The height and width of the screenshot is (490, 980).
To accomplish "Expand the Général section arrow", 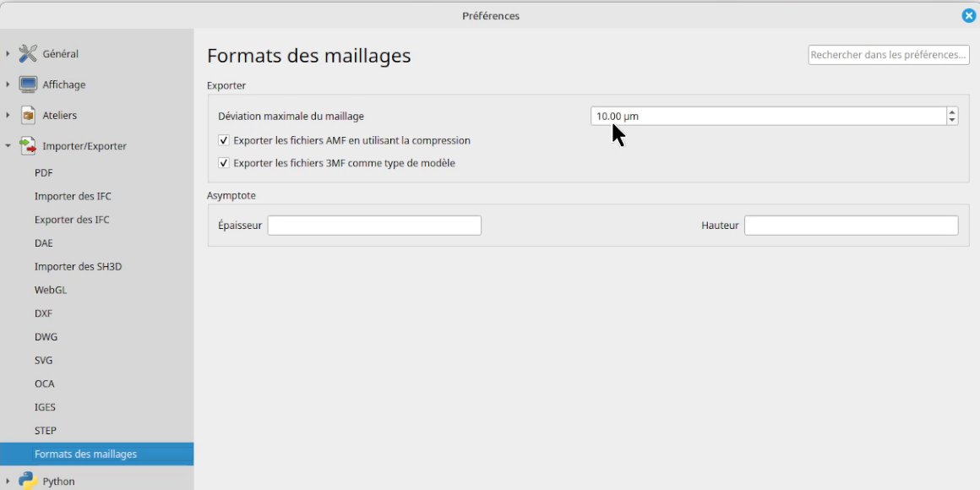I will click(x=8, y=54).
